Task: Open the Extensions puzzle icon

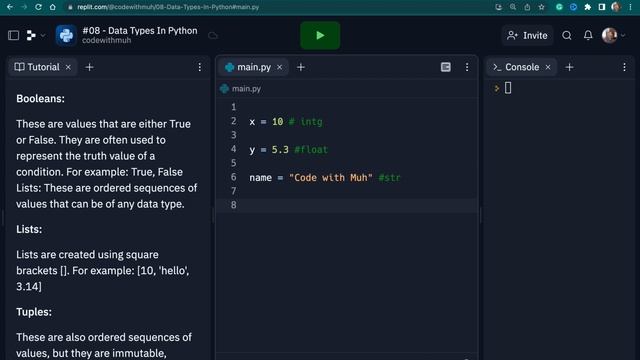Action: pos(587,7)
